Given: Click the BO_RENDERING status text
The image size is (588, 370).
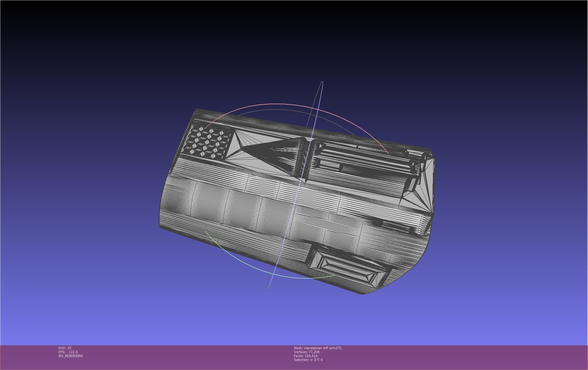Looking at the screenshot, I should click(x=71, y=356).
